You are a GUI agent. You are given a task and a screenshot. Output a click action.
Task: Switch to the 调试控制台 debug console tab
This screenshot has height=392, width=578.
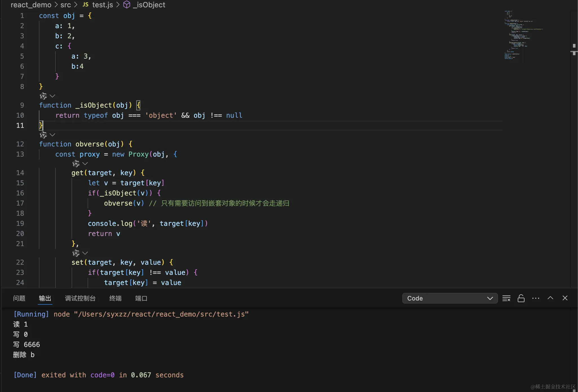pos(80,298)
